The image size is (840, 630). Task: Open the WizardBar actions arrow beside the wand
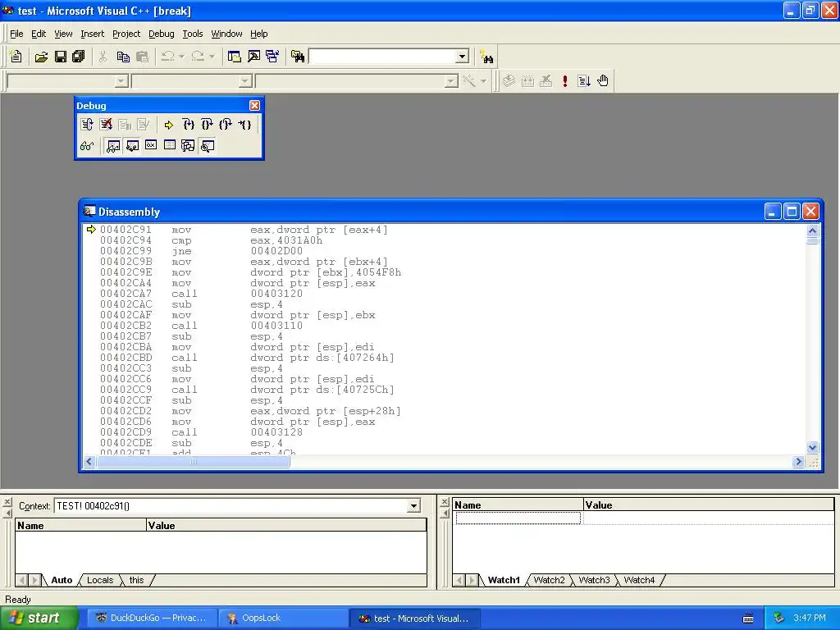(x=483, y=81)
